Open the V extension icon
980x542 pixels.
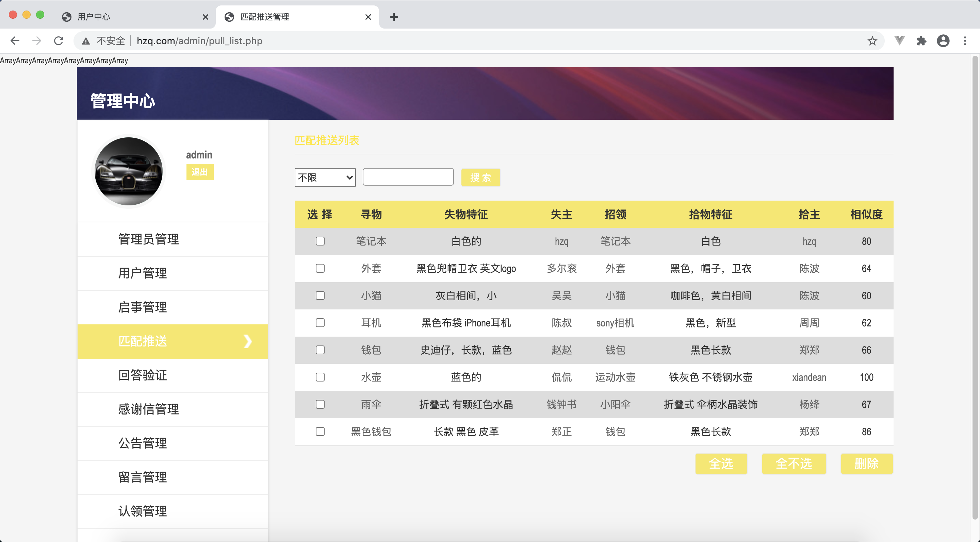(x=900, y=41)
